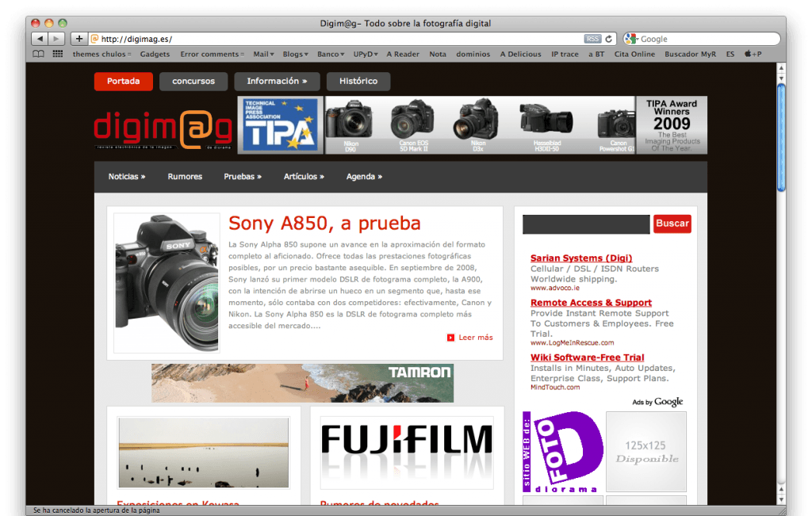Expand the UPyD bookmarks folder
Viewport: 812px width, 516px height.
tap(366, 54)
